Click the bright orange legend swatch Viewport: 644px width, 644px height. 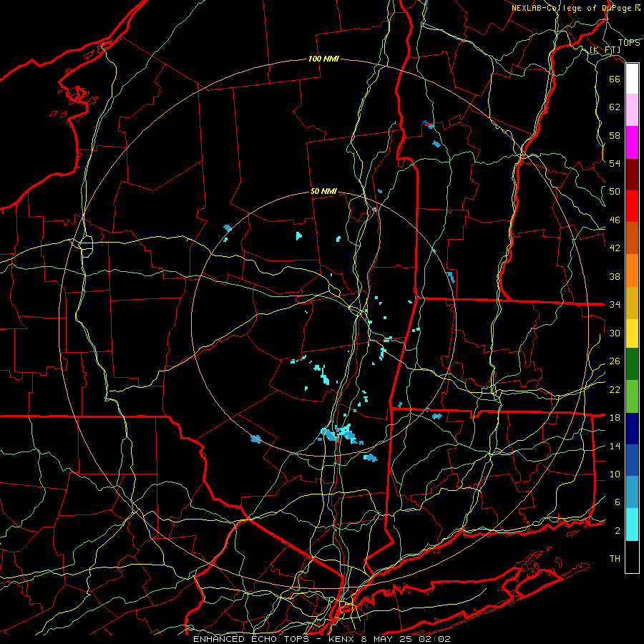click(632, 270)
